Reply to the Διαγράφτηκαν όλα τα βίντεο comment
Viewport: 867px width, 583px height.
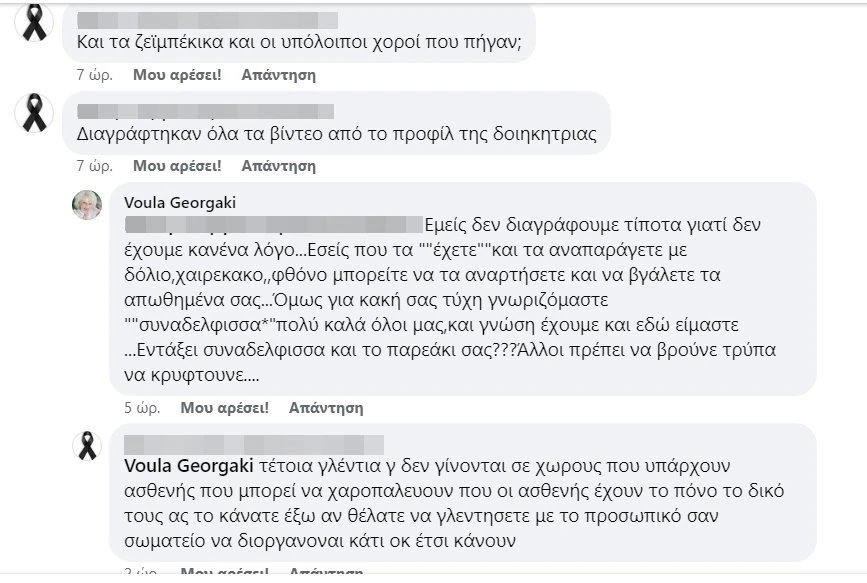(x=279, y=165)
